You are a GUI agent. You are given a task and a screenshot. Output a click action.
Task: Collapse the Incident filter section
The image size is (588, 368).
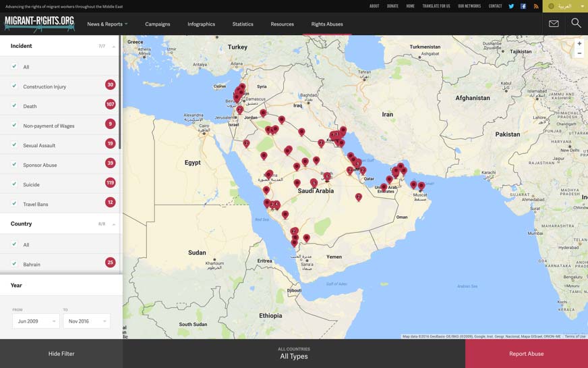[113, 47]
